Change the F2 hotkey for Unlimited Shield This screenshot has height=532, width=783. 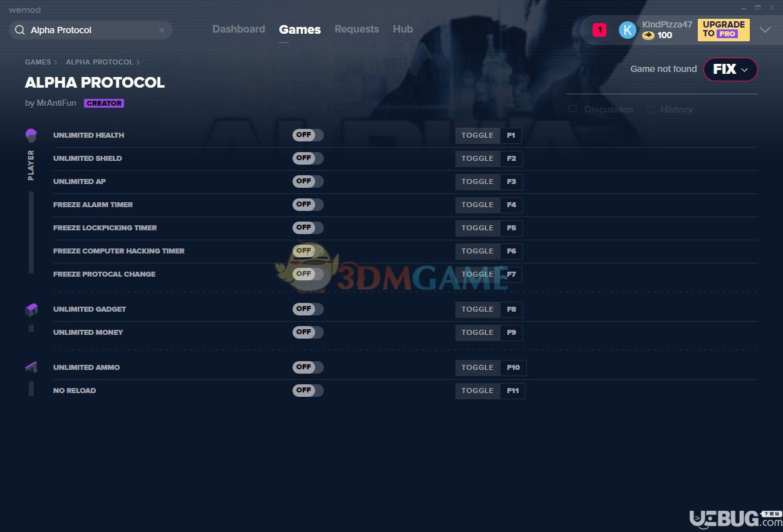click(511, 158)
